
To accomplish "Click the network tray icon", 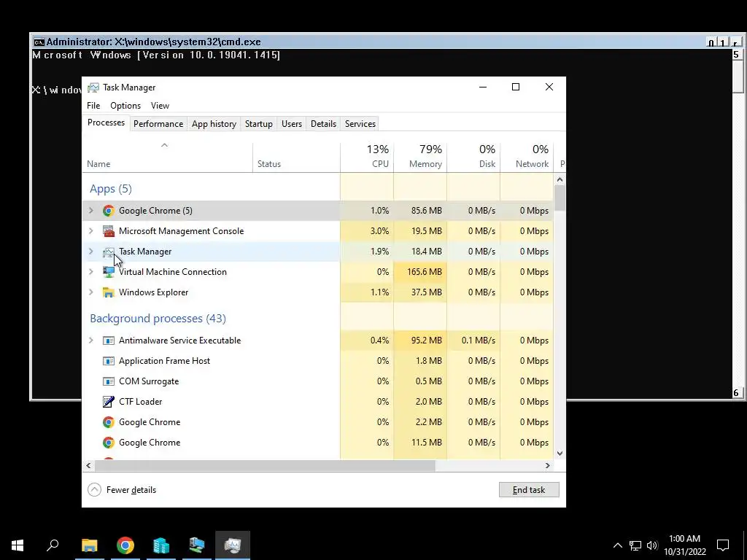I will pyautogui.click(x=635, y=545).
